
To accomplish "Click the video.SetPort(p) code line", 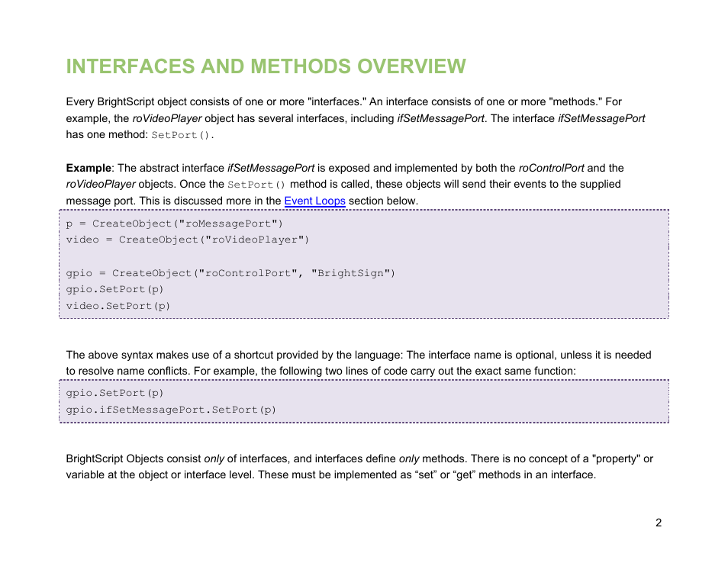I will (118, 305).
